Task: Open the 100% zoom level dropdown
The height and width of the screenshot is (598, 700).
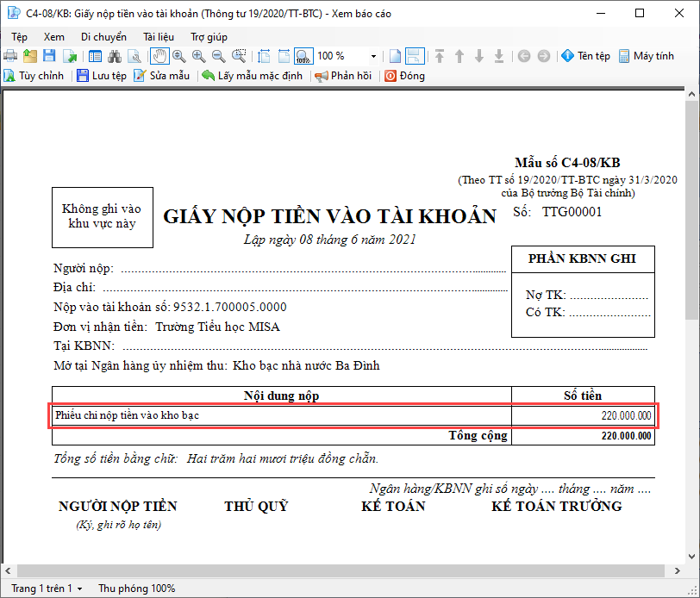Action: (373, 56)
